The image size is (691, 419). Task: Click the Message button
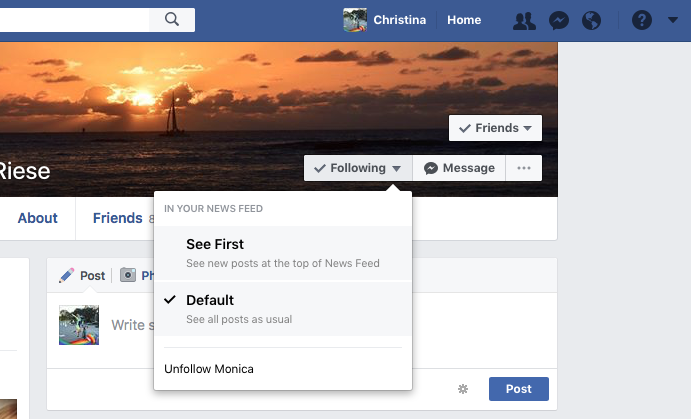459,168
